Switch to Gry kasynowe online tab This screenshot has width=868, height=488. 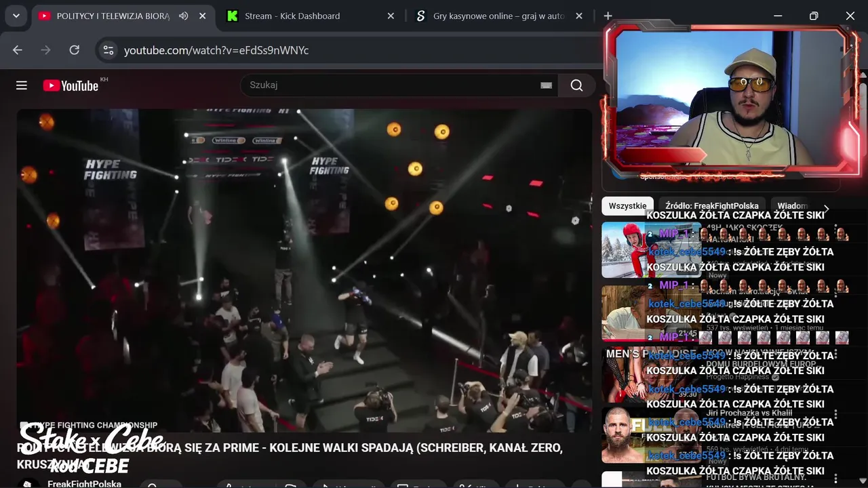[x=499, y=16]
